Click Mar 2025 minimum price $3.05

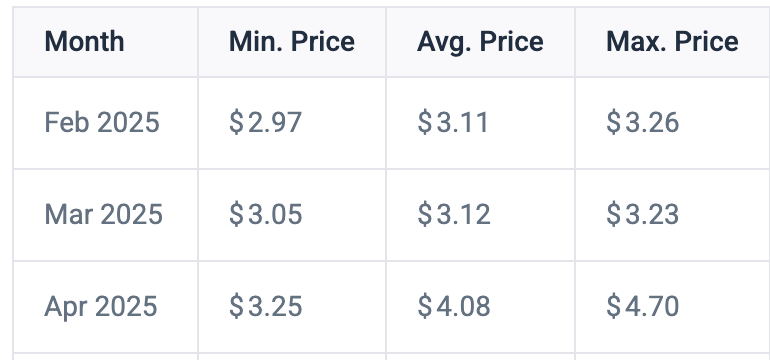point(265,215)
